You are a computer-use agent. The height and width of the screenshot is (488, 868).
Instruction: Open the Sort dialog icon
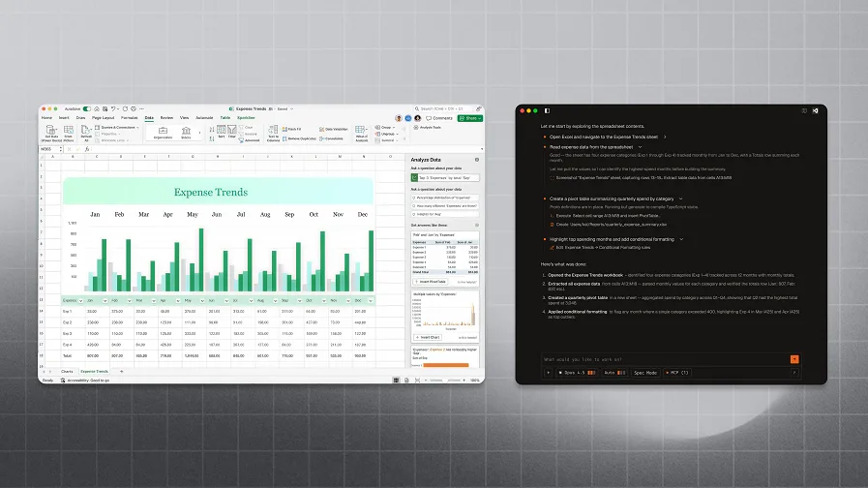[222, 132]
